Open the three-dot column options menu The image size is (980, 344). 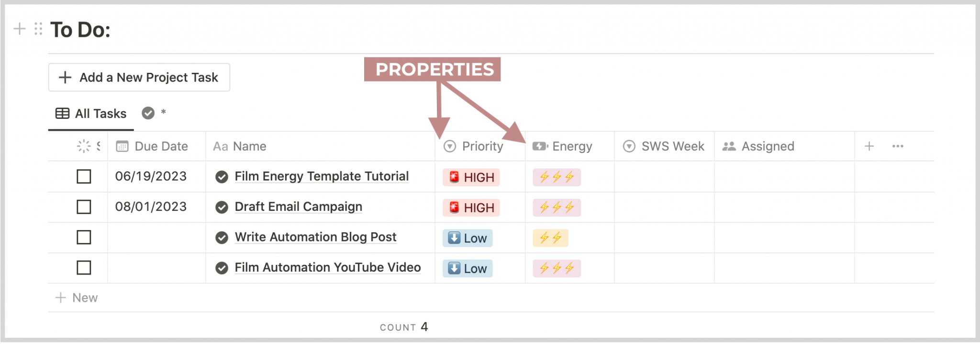pos(898,146)
